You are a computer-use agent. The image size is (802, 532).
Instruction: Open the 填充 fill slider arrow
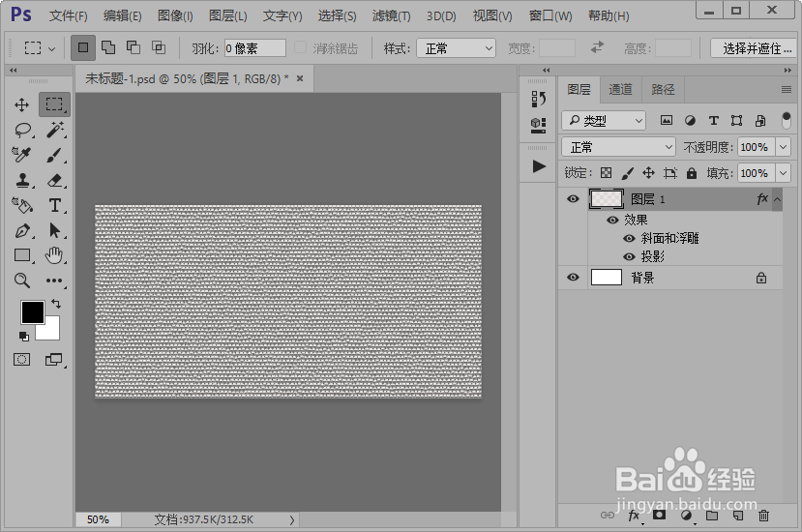[783, 173]
